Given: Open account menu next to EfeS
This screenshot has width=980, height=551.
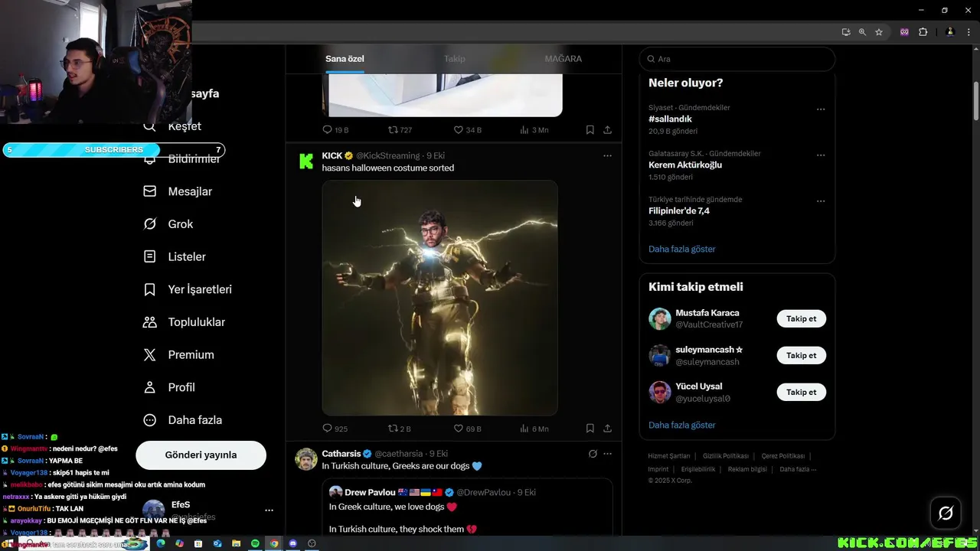Looking at the screenshot, I should tap(269, 510).
